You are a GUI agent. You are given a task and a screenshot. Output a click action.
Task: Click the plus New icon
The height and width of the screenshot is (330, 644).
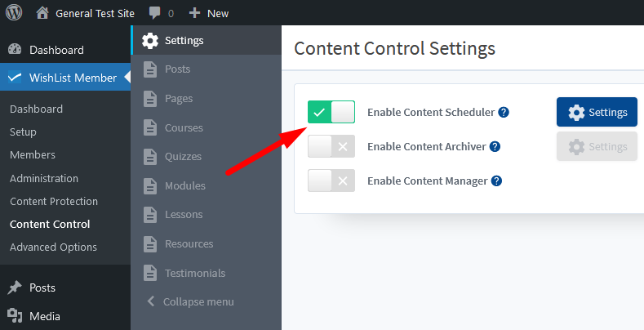(194, 13)
